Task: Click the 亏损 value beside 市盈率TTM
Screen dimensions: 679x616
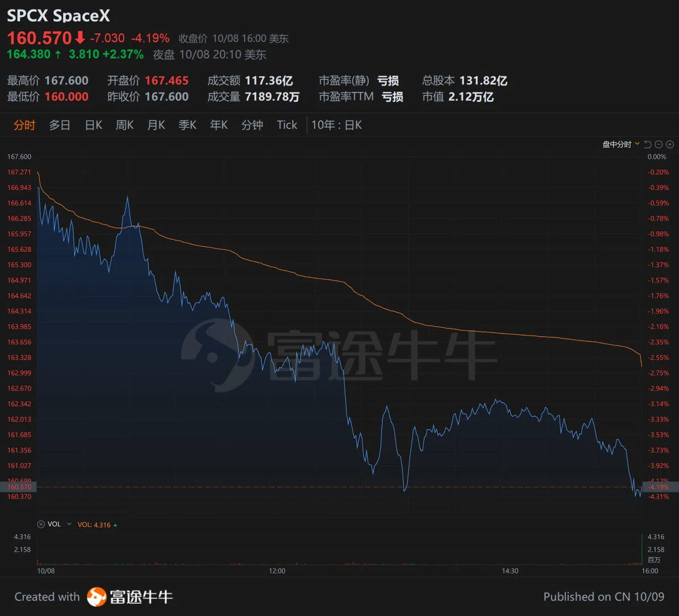Action: (x=392, y=97)
